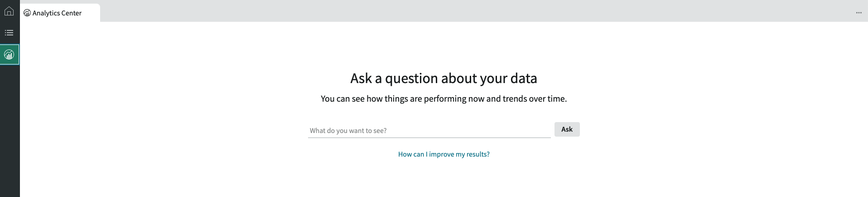
Task: Click the Ask button
Action: 567,129
